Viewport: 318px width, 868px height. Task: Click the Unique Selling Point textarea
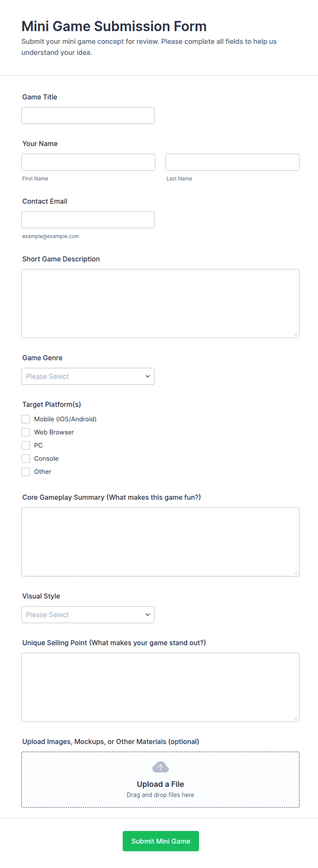click(x=160, y=687)
